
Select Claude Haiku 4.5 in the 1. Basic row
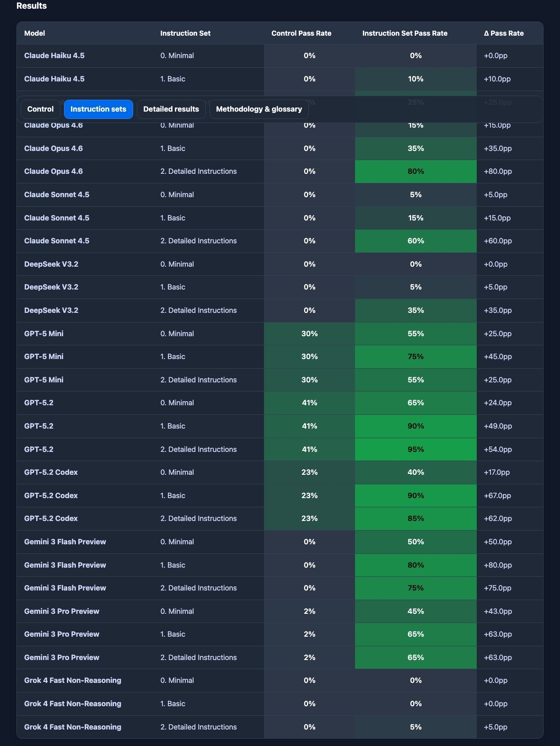click(54, 79)
